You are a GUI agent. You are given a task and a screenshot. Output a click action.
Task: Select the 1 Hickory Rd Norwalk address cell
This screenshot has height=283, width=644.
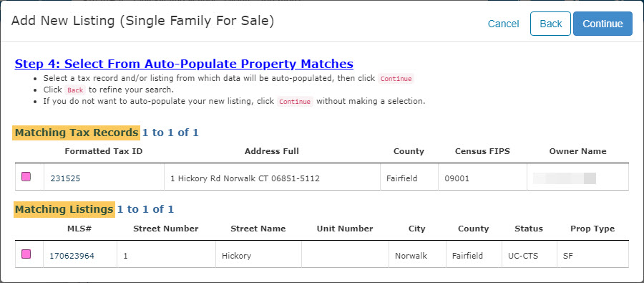[x=272, y=178]
